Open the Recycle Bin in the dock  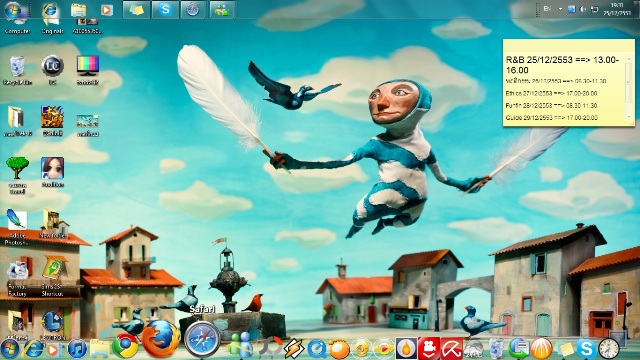point(496,349)
